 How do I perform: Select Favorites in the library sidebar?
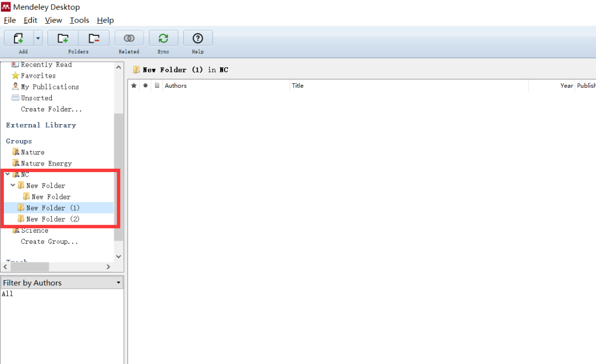point(39,76)
